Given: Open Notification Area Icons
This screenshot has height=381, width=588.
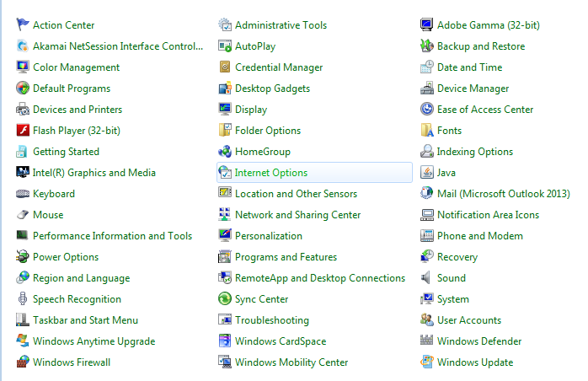Looking at the screenshot, I should 488,215.
